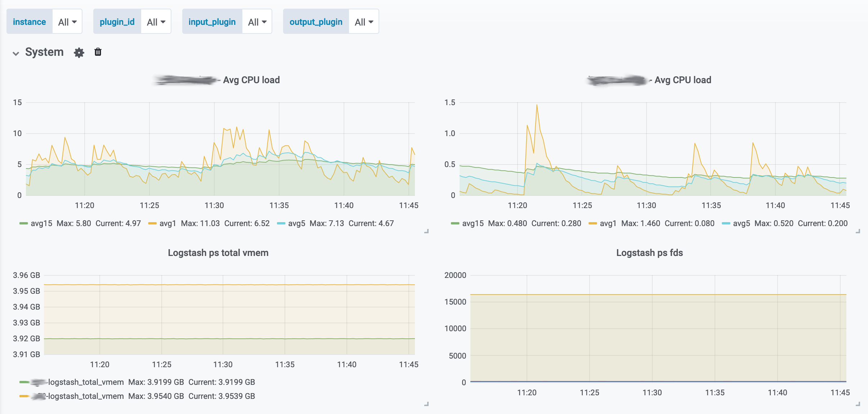Screen dimensions: 868x414
Task: Toggle avg1 series in left CPU legend
Action: point(167,224)
